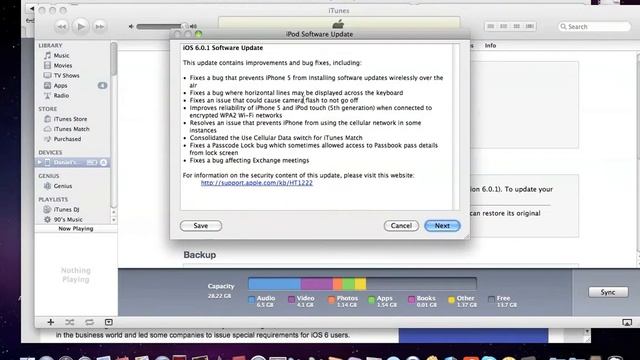Viewport: 640px width, 360px height.
Task: Click the volume mute speaker icon
Action: [x=131, y=27]
